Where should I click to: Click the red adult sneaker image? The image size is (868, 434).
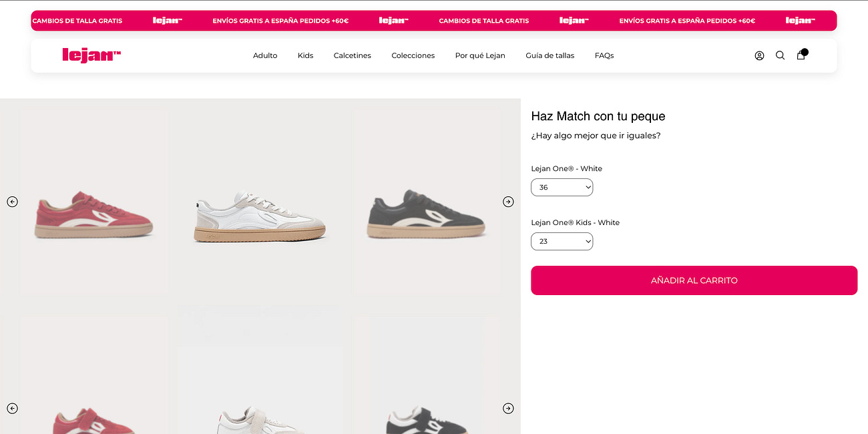coord(93,214)
